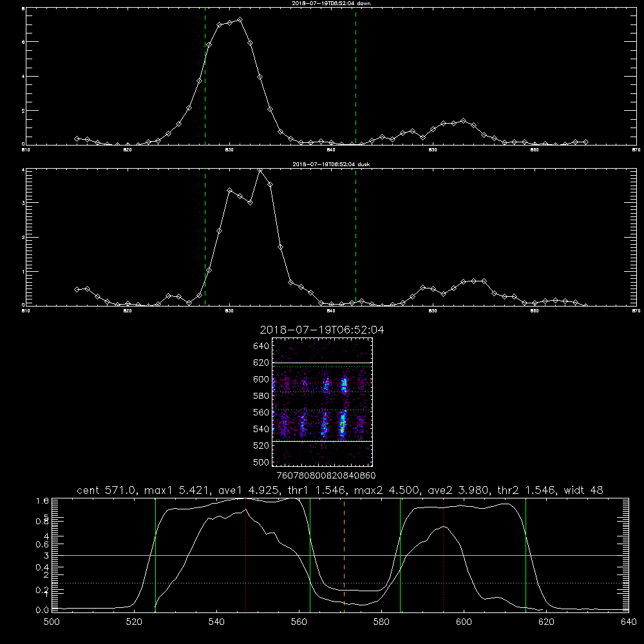Click the heatmap x-axis labels 760780800820840860

click(326, 475)
